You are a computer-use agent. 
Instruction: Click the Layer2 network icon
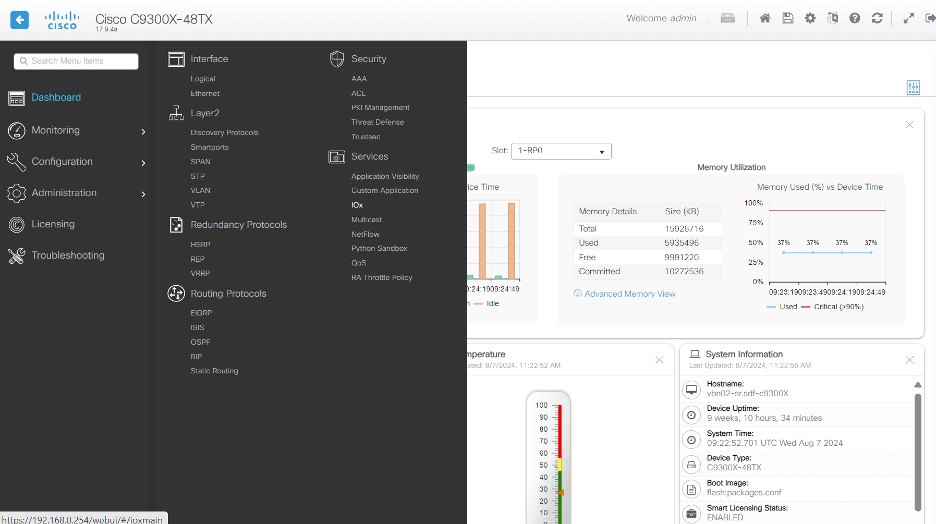click(176, 113)
